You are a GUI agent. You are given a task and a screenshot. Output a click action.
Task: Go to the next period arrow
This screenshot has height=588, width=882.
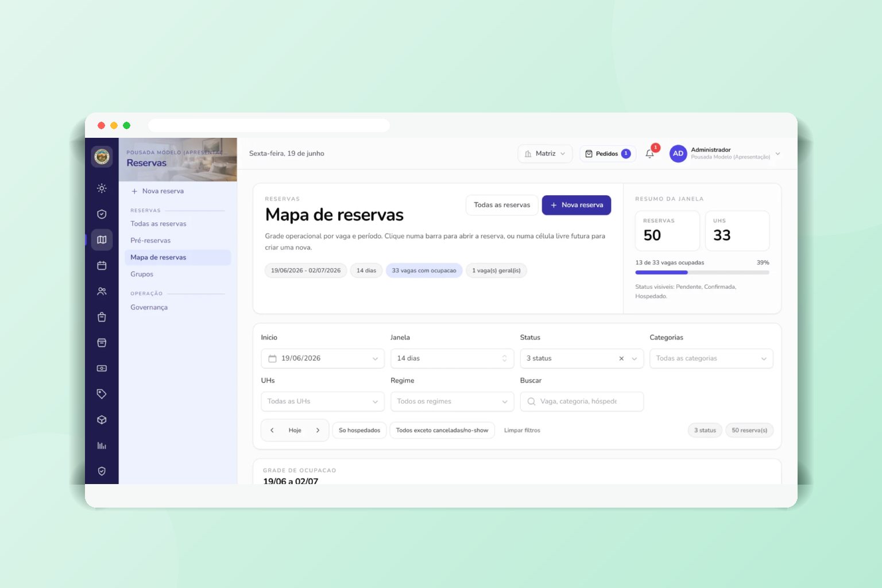pos(318,430)
